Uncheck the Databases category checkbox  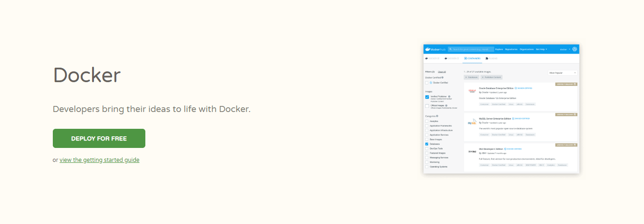pyautogui.click(x=427, y=144)
